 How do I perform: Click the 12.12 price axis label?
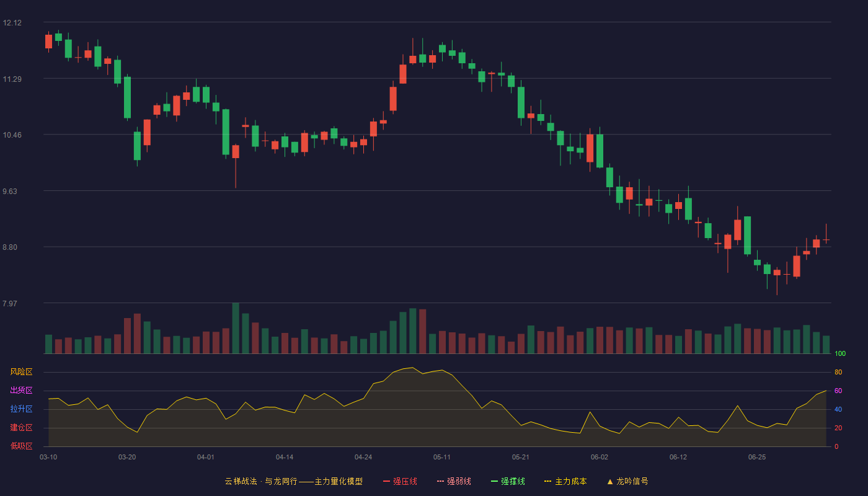[x=12, y=23]
